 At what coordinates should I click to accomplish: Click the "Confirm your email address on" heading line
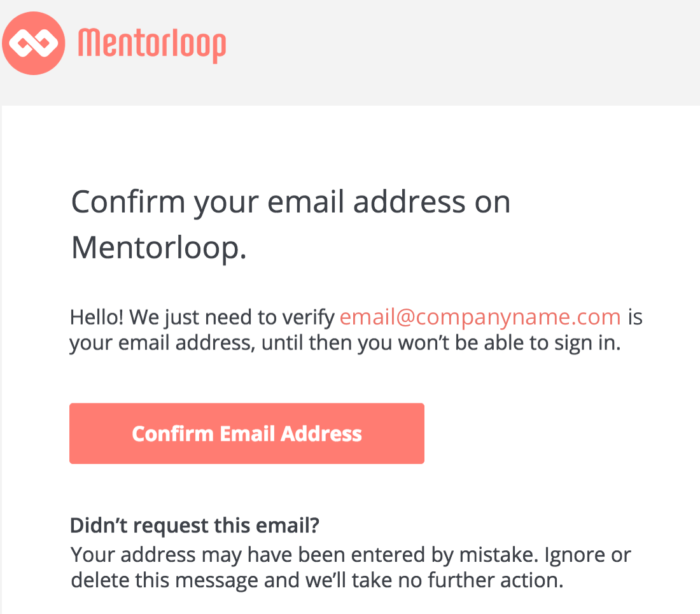pyautogui.click(x=291, y=202)
